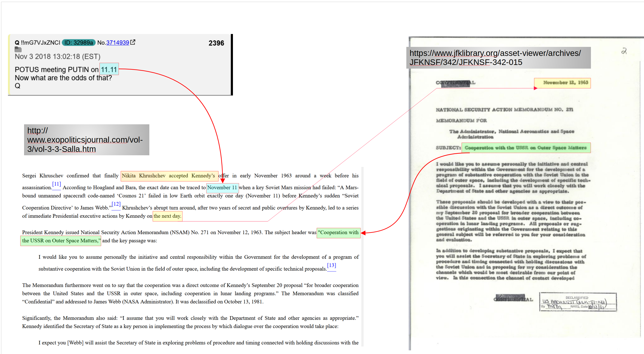Click the DECLASSIFIED stamp on memo
Screen dimensions: 644x354
578,302
